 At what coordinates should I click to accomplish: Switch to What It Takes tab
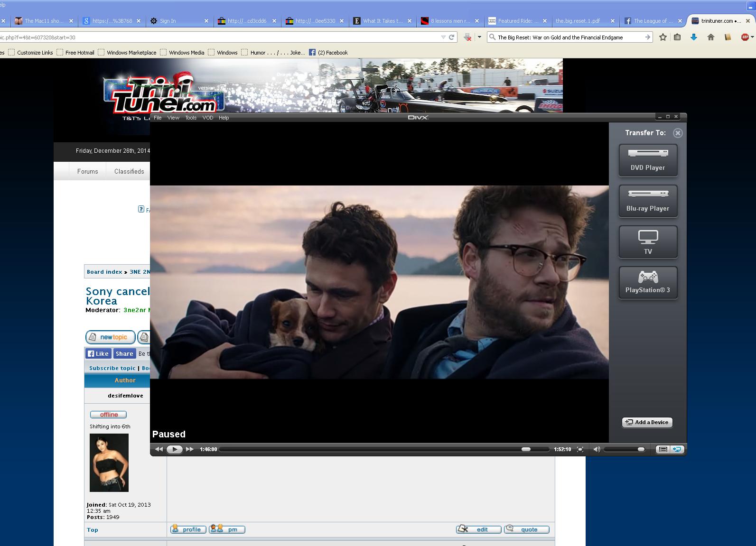pos(382,21)
